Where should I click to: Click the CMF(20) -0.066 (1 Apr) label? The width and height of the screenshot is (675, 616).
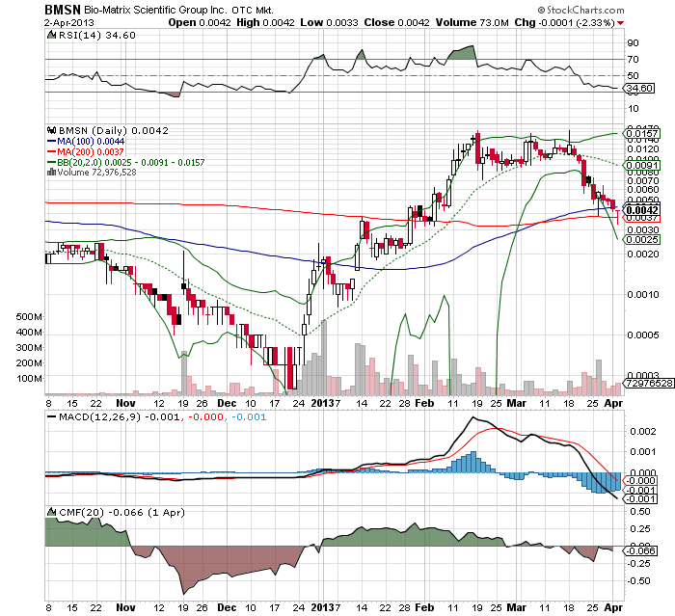(x=121, y=512)
